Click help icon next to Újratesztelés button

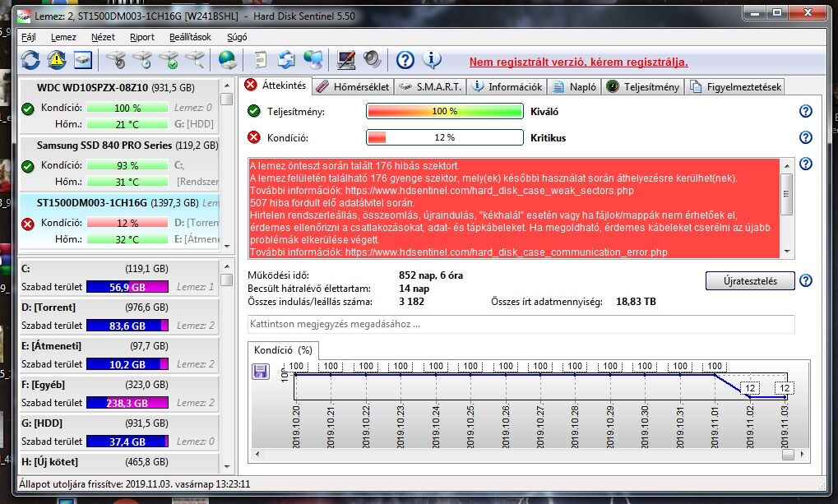(x=805, y=280)
